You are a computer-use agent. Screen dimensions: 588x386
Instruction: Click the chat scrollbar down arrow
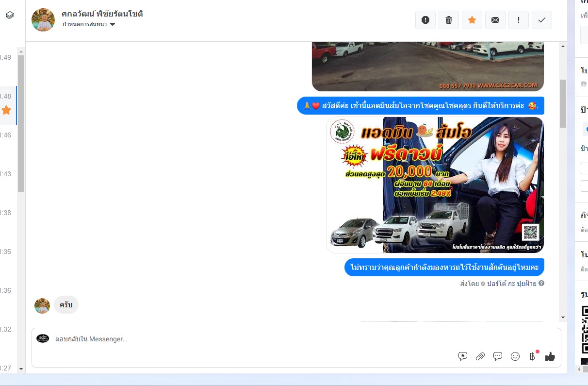click(x=563, y=318)
